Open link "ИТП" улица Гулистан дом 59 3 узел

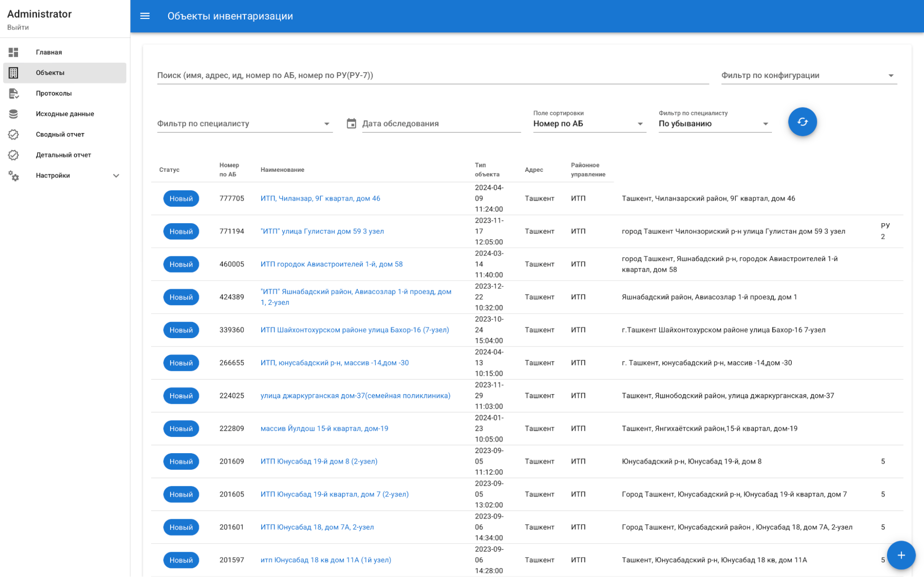click(322, 231)
